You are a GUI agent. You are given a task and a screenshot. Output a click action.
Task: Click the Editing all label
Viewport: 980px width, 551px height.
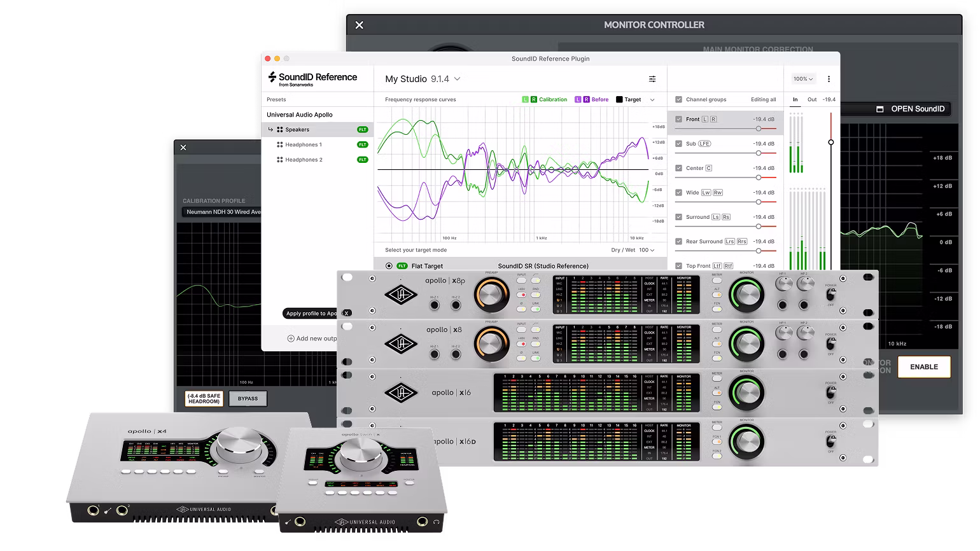[763, 99]
